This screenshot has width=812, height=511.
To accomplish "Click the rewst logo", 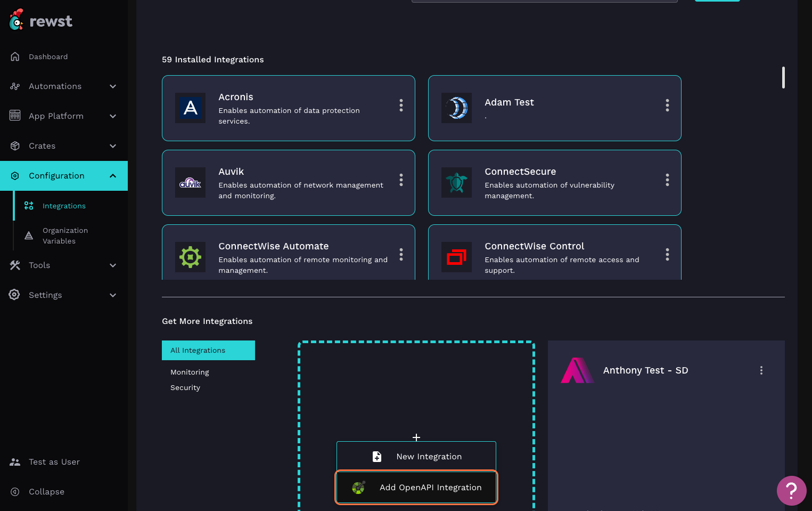I will pyautogui.click(x=40, y=21).
